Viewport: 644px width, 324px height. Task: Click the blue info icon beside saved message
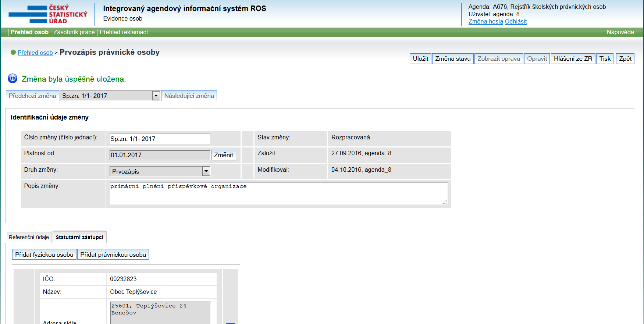(x=13, y=78)
